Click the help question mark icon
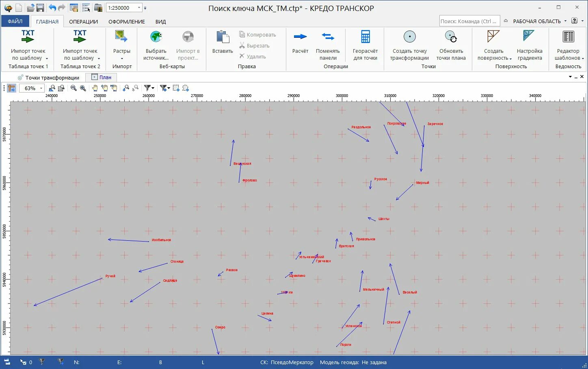Viewport: 588px width, 369px height. click(574, 21)
